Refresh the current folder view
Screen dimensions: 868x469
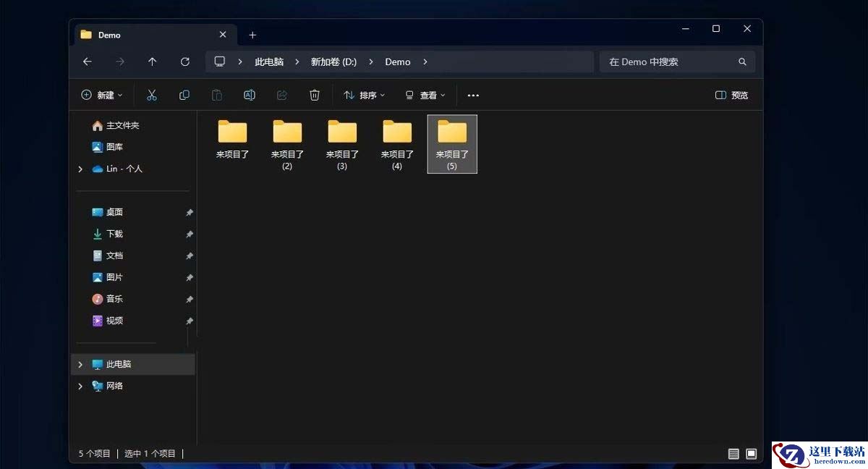[x=185, y=62]
